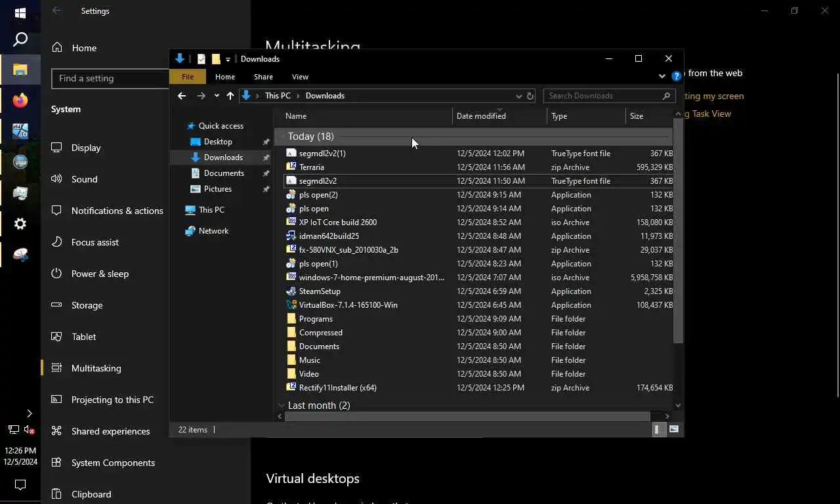Switch to the View ribbon tab
This screenshot has width=840, height=504.
click(x=300, y=77)
